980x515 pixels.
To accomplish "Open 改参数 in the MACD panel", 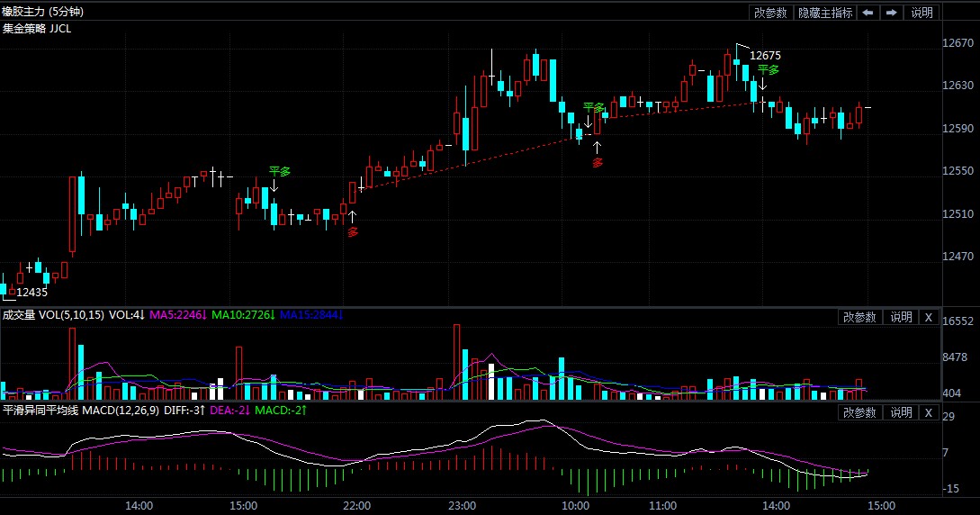I will point(859,412).
